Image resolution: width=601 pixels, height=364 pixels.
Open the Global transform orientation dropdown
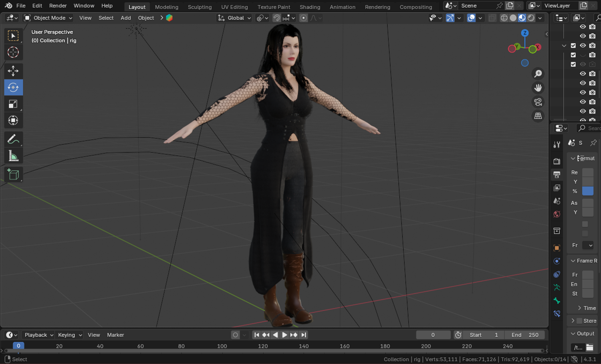(x=234, y=18)
